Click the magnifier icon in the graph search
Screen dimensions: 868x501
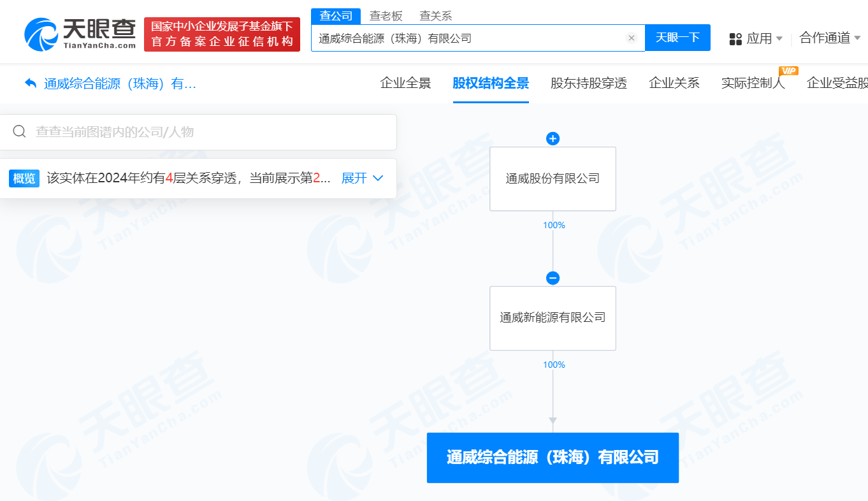20,132
